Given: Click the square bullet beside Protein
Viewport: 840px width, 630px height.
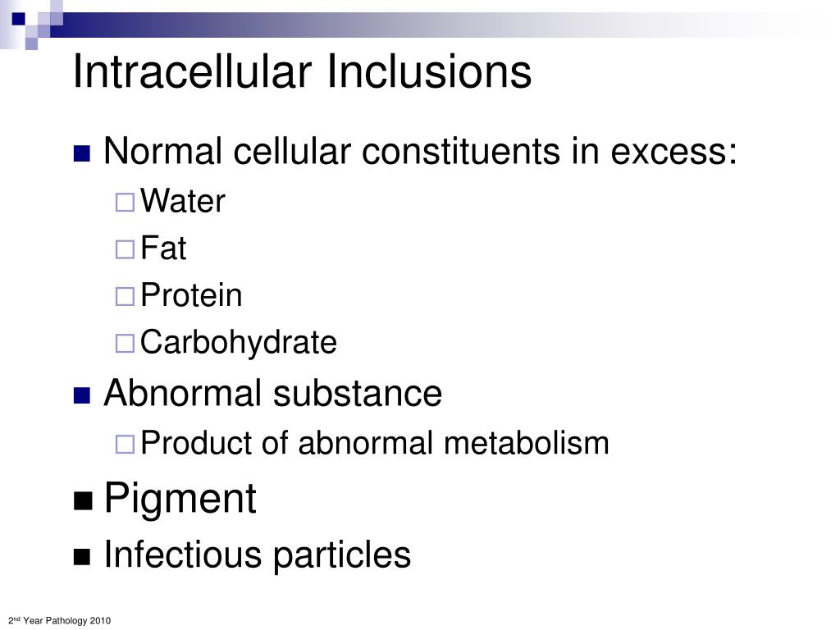Looking at the screenshot, I should point(125,296).
